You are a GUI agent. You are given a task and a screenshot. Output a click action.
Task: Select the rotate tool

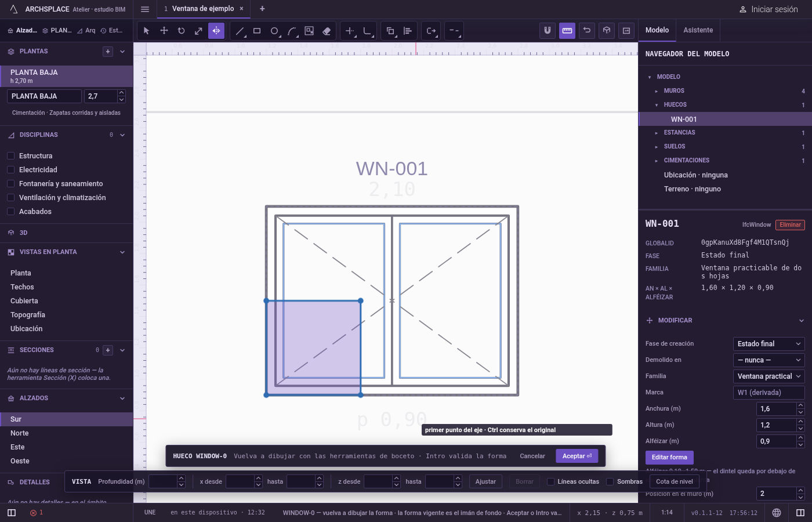point(182,31)
